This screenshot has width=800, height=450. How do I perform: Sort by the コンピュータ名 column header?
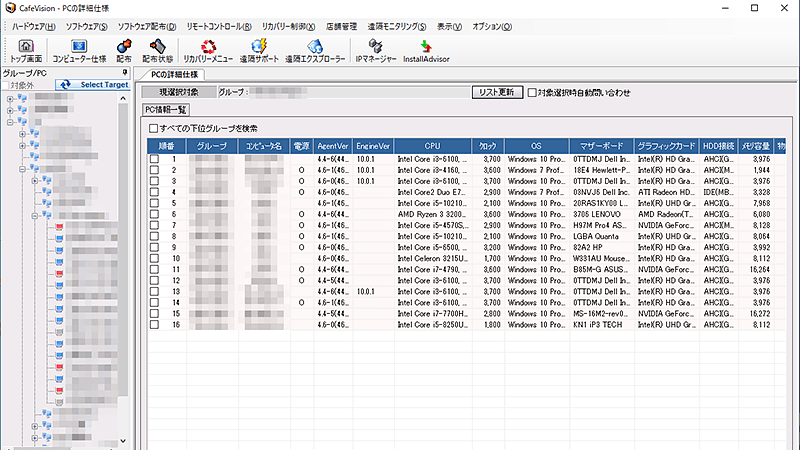pyautogui.click(x=264, y=146)
